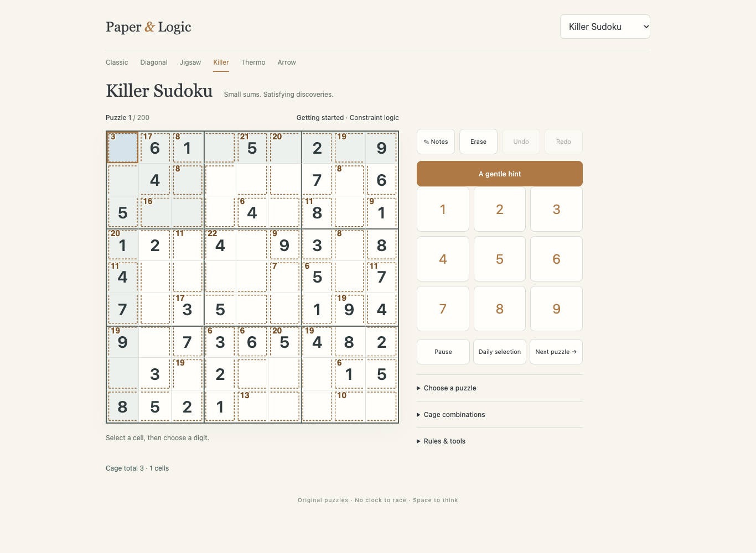Select the empty cell labeled cage 16
The image size is (756, 553).
(155, 212)
